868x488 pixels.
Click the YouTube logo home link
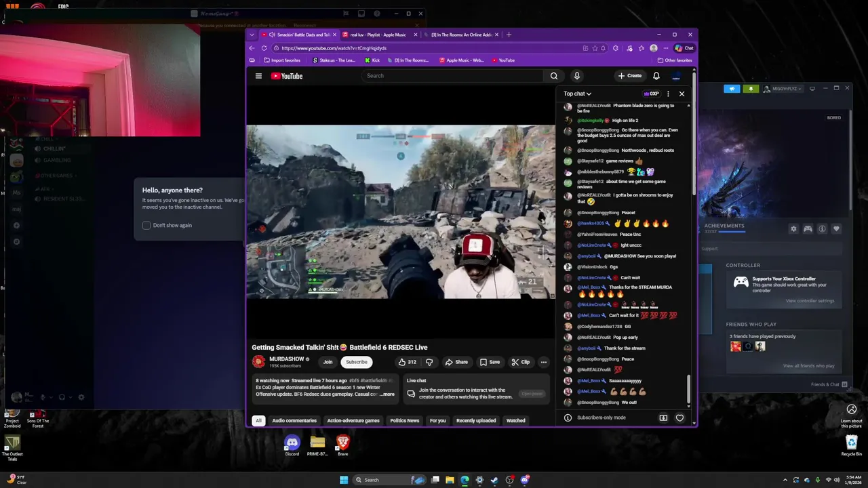(x=287, y=76)
